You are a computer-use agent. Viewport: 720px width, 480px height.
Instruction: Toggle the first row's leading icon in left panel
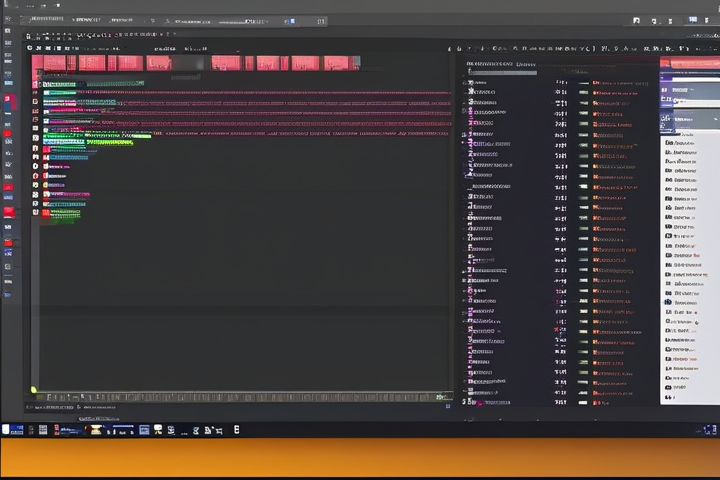(x=36, y=84)
